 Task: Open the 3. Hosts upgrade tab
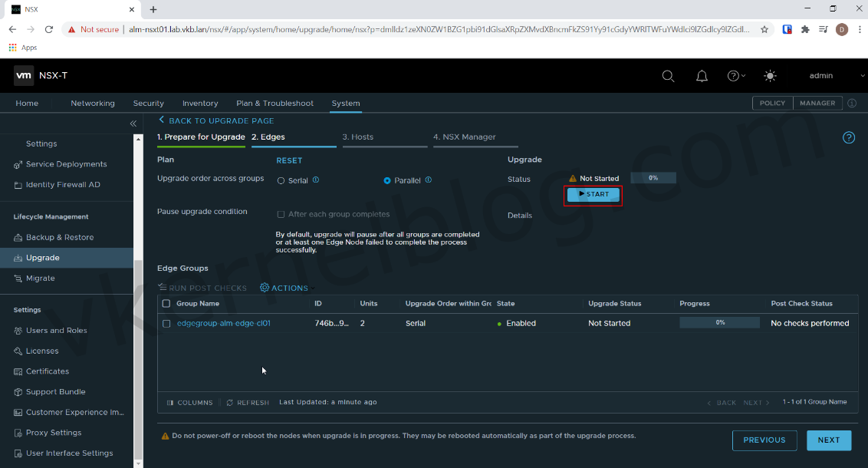360,137
